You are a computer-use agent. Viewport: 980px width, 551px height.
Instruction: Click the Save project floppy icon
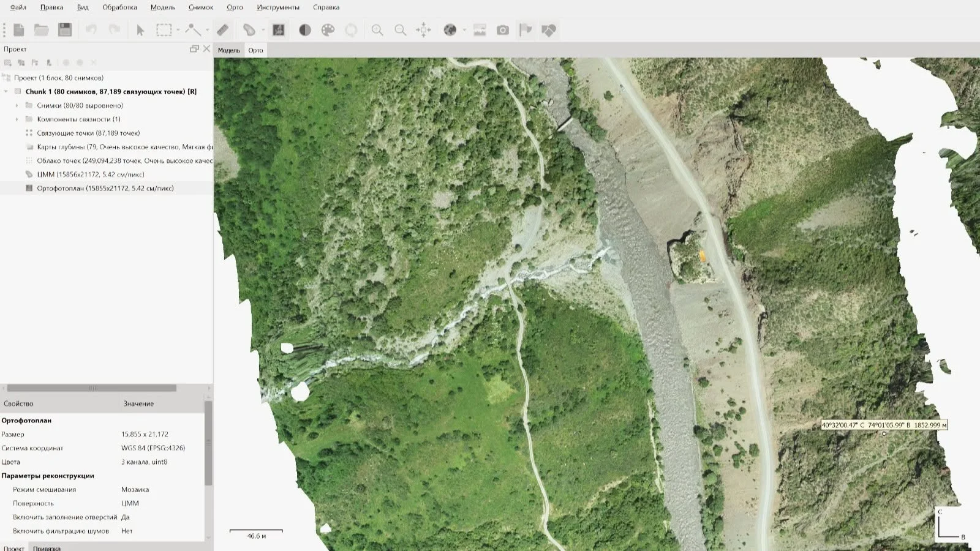point(65,30)
